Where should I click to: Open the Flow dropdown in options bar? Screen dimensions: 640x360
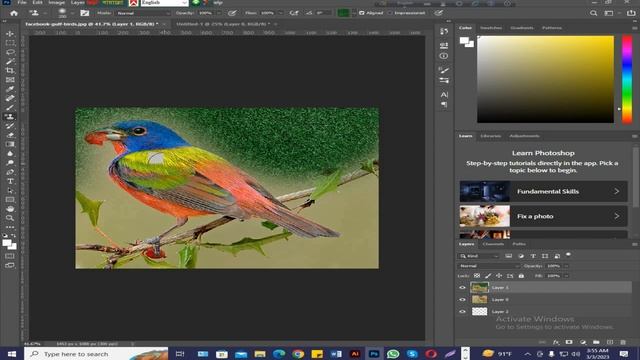pos(280,13)
